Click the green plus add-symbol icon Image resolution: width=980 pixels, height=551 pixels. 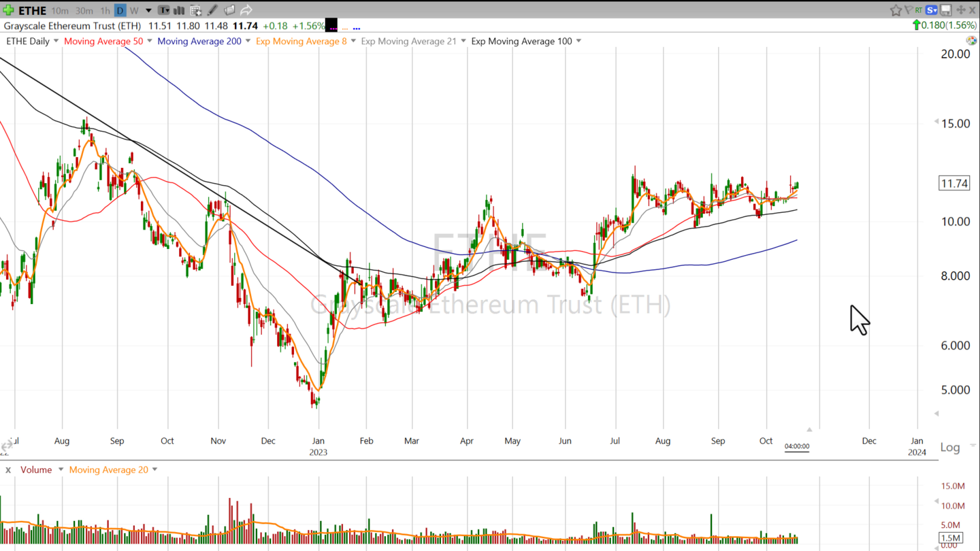[8, 10]
